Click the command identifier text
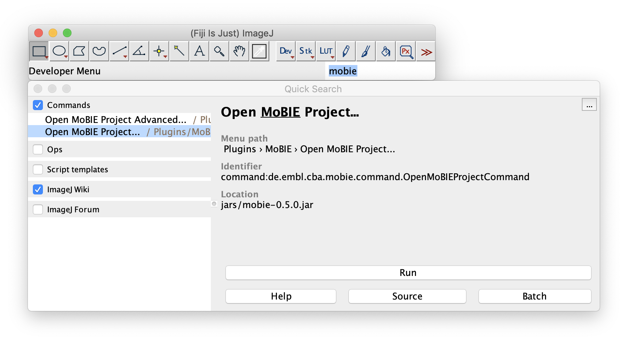The width and height of the screenshot is (644, 361). click(x=375, y=177)
